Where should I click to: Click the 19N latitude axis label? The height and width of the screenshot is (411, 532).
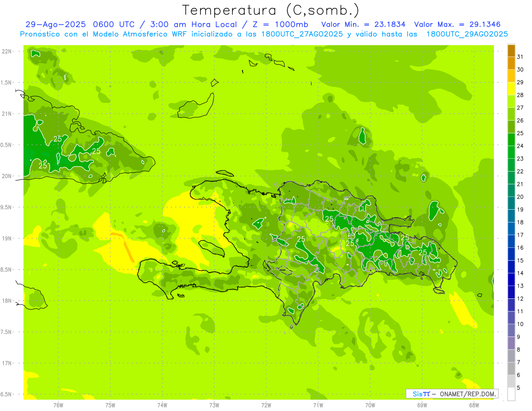click(7, 239)
